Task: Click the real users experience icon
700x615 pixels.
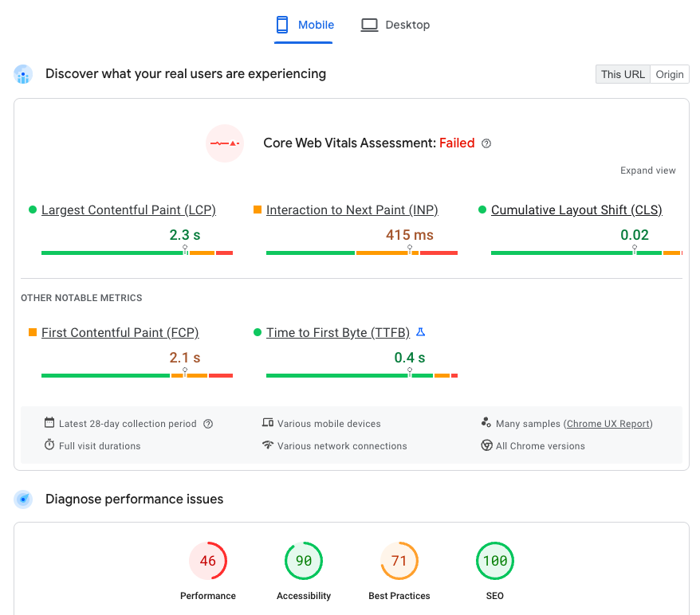Action: (x=23, y=74)
